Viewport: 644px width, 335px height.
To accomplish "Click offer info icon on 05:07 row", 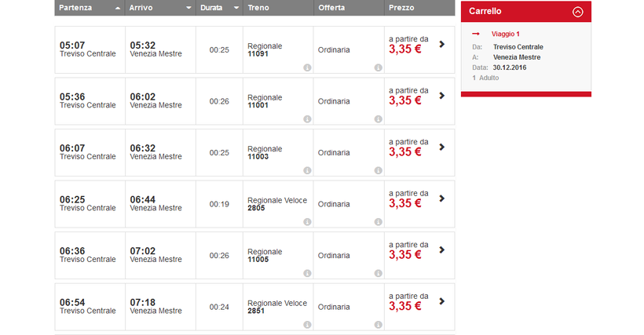I will (378, 67).
